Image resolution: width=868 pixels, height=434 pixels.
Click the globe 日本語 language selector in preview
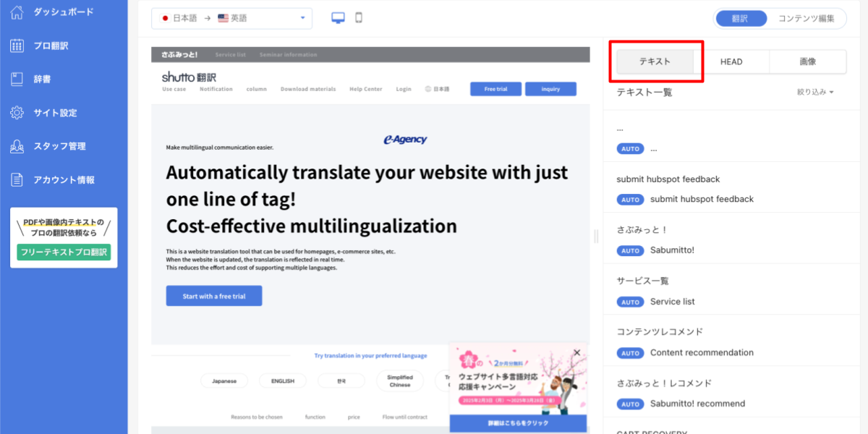coord(437,89)
